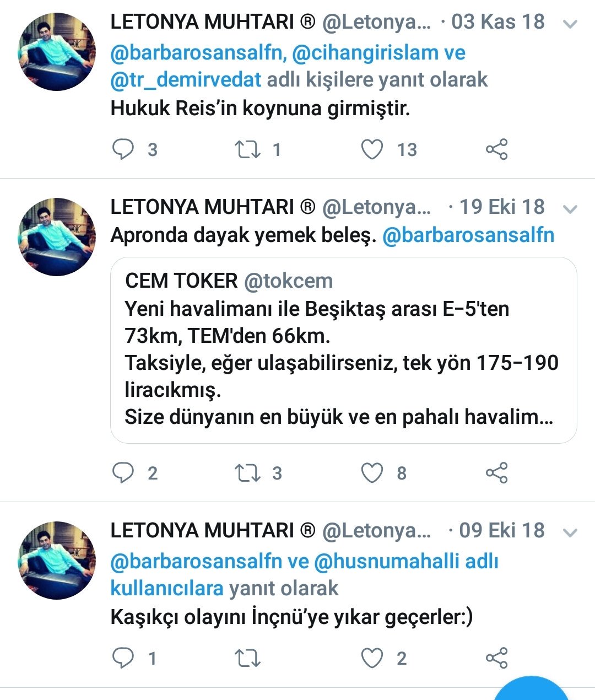The height and width of the screenshot is (700, 595).
Task: Share the 19 Eki 18 tweet
Action: pos(496,473)
